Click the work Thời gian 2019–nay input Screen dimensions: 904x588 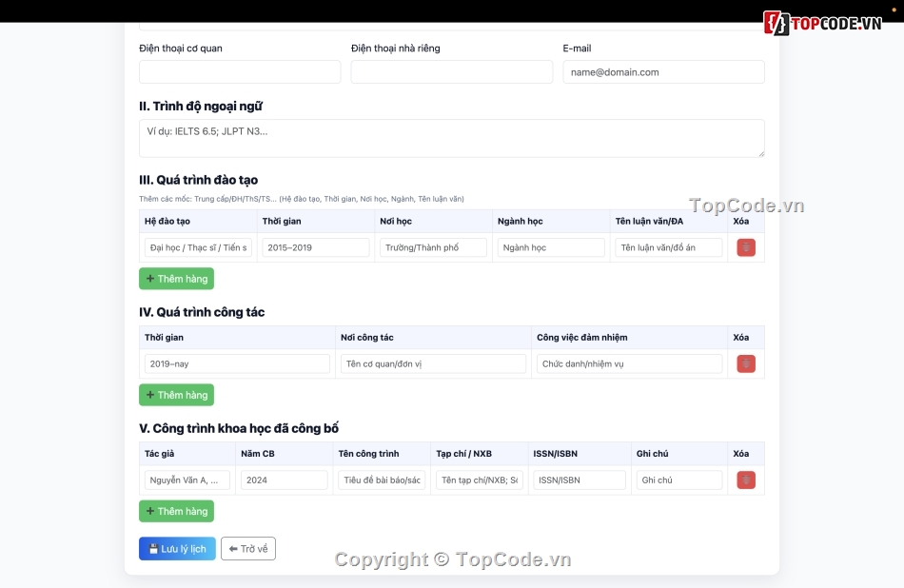coord(237,363)
